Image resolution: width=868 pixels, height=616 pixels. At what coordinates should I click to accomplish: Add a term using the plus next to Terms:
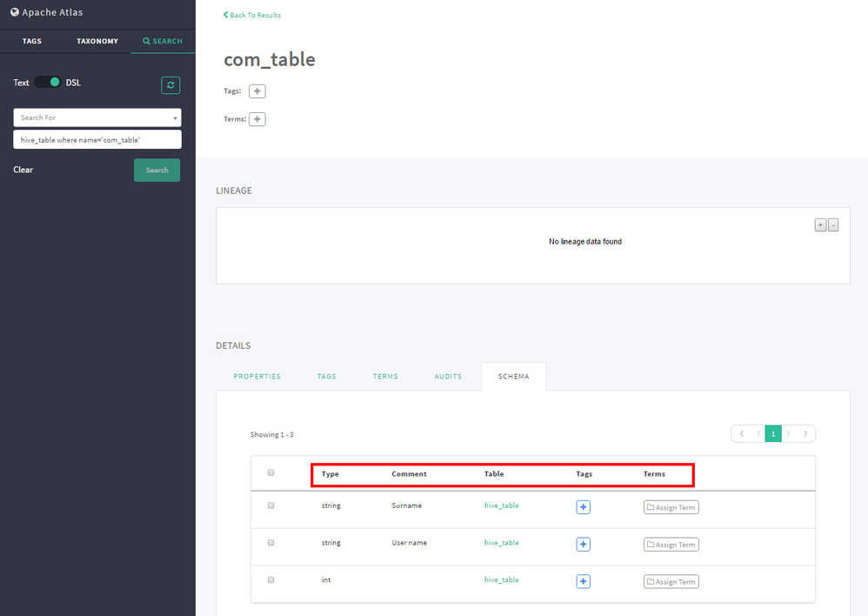[x=257, y=119]
